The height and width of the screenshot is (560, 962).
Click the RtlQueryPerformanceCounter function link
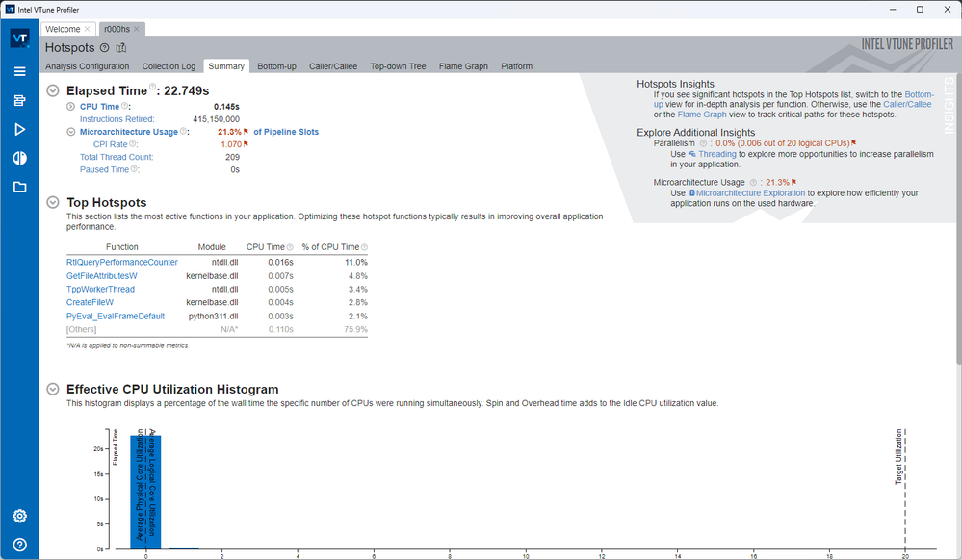click(122, 262)
